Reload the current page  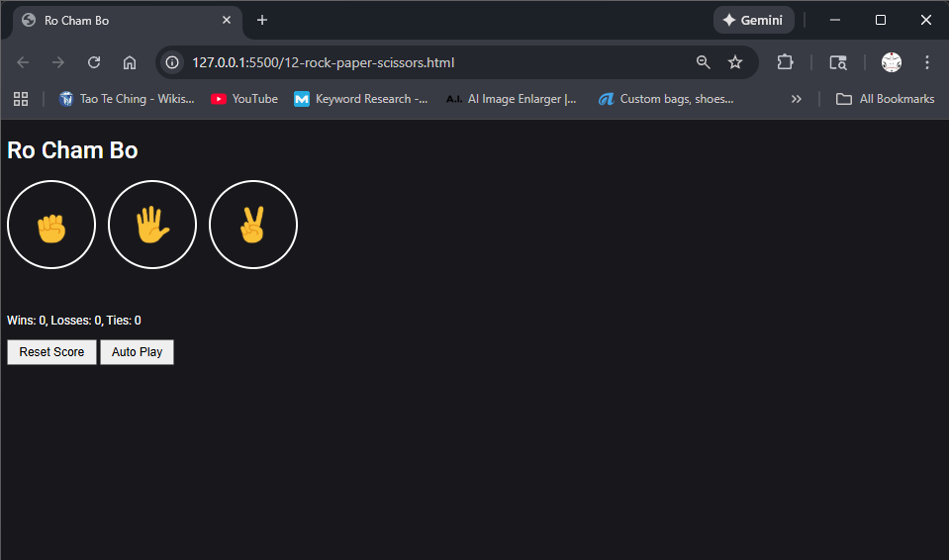pyautogui.click(x=94, y=62)
